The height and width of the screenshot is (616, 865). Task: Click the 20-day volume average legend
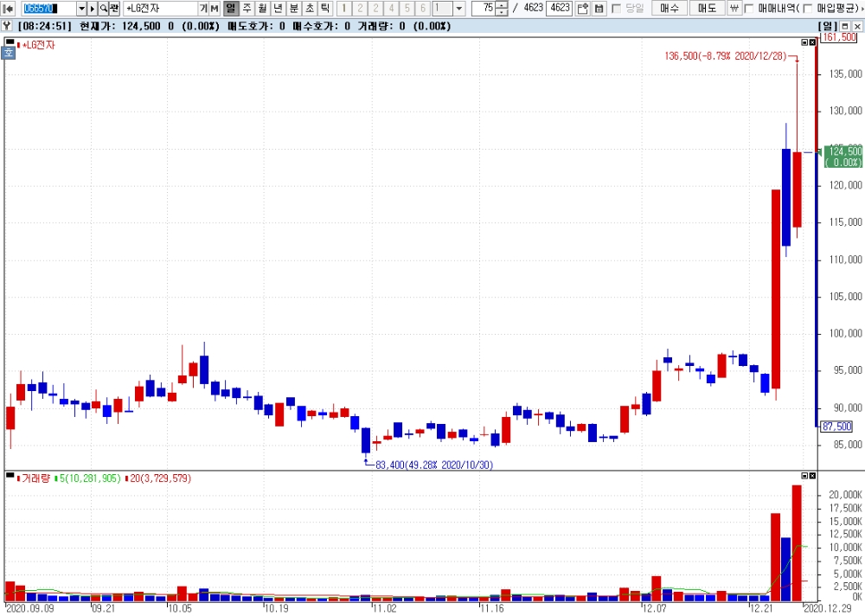pyautogui.click(x=160, y=478)
